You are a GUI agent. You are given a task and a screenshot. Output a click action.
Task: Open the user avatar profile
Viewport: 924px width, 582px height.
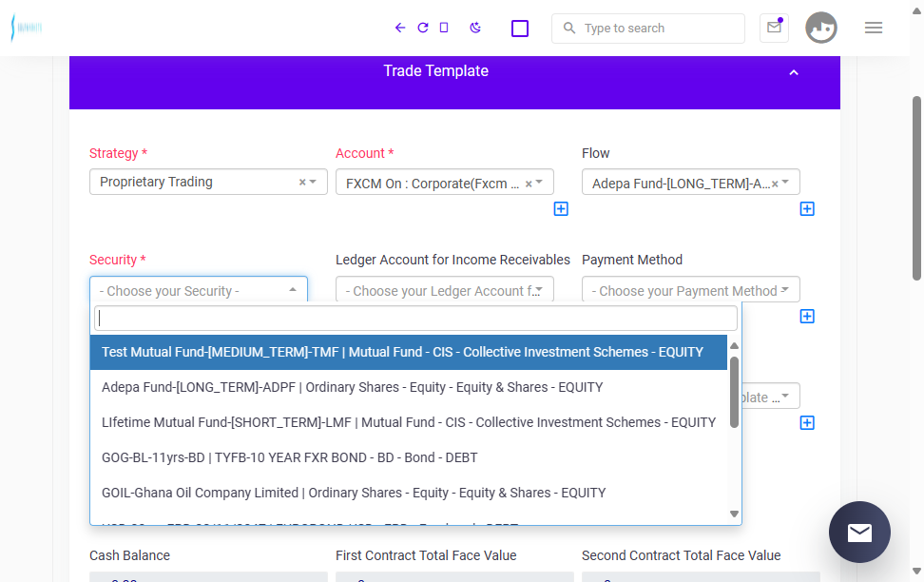[821, 28]
